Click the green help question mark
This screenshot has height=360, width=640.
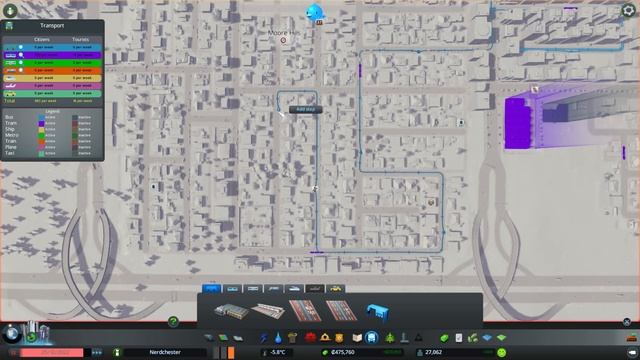pos(173,322)
